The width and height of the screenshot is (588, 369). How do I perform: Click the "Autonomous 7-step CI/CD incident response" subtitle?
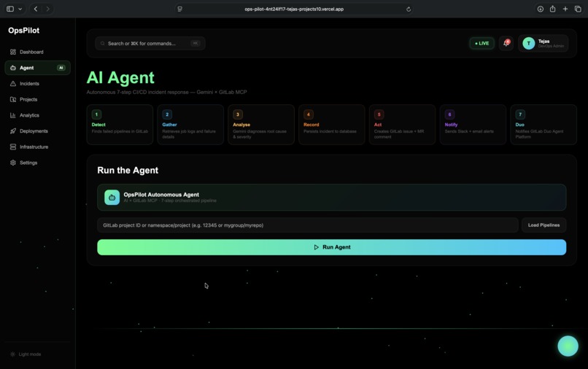pos(166,92)
